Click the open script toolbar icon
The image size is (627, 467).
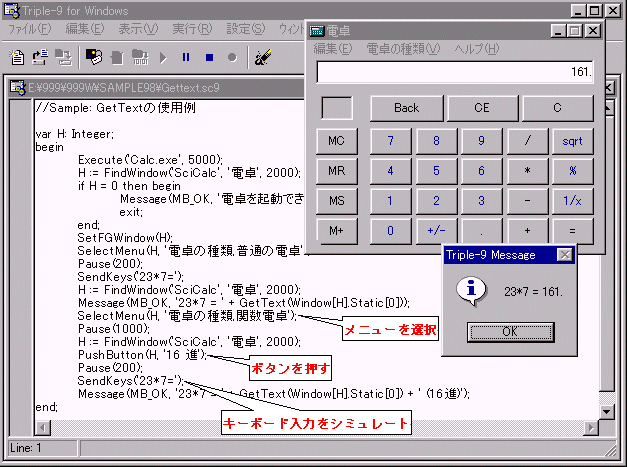[40, 58]
